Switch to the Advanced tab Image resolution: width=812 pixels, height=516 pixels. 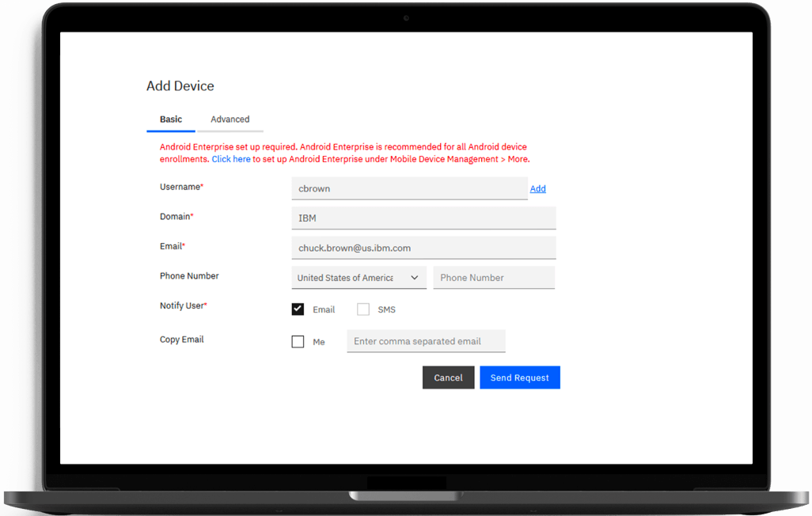(x=230, y=120)
